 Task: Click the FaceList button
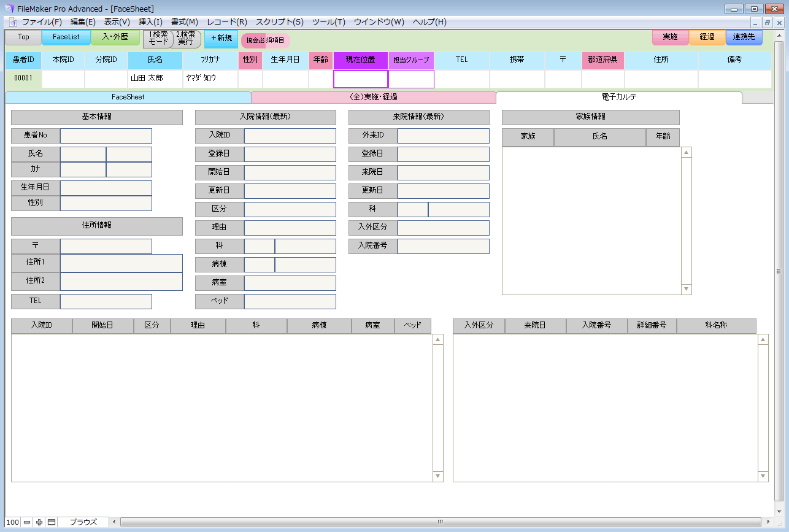pos(66,37)
